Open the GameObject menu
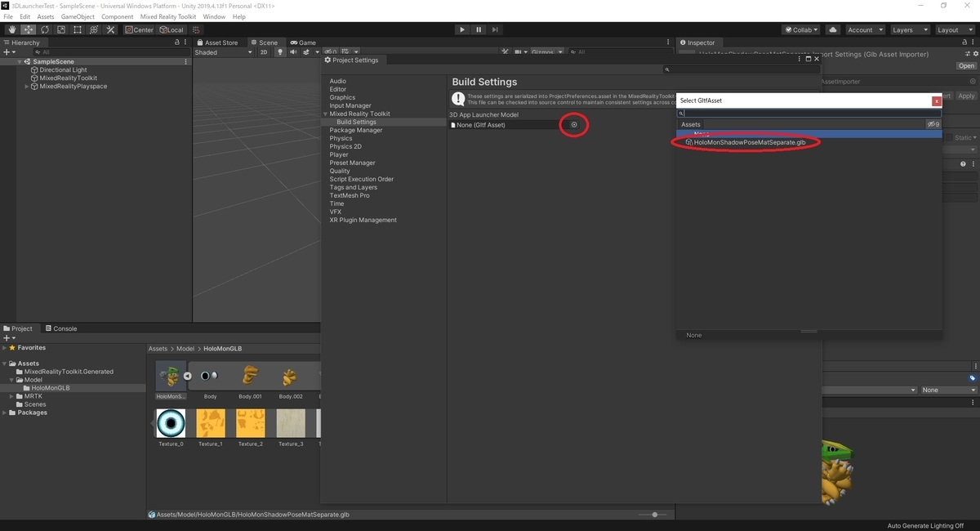This screenshot has height=531, width=980. click(x=76, y=16)
